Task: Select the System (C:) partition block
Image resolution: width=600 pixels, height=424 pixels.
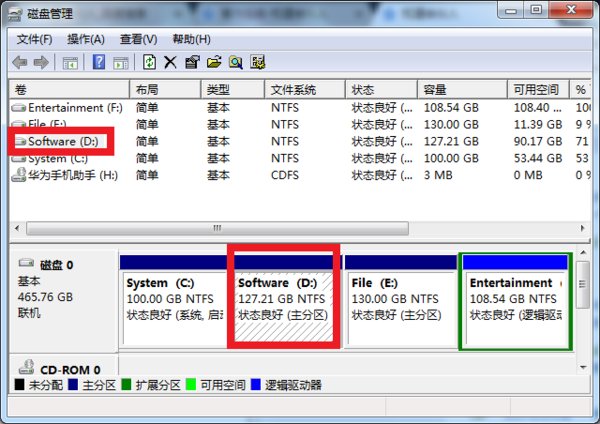Action: click(173, 302)
